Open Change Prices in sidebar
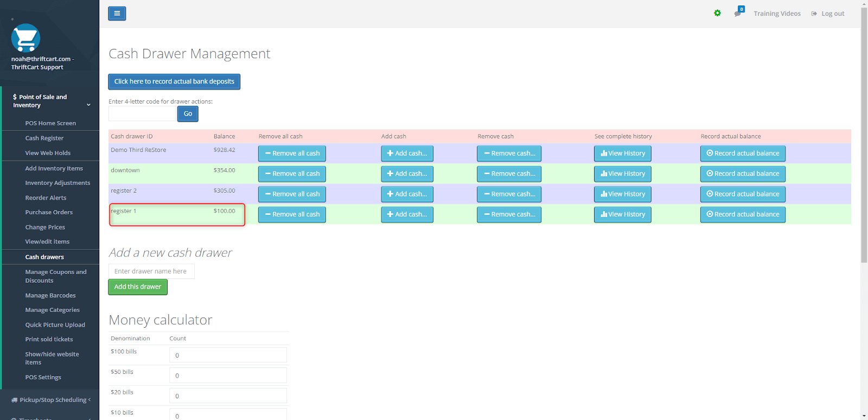868x420 pixels. point(45,227)
